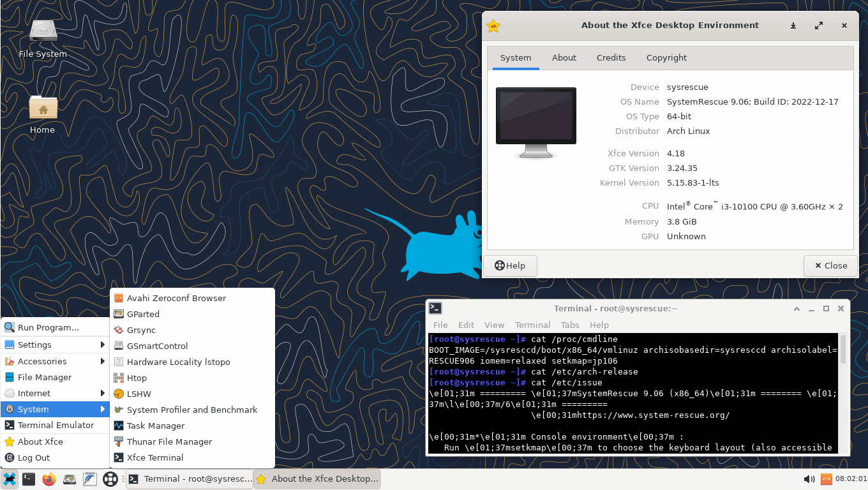Click the 08:02:01 panel clock
This screenshot has height=490, width=868.
[x=851, y=479]
